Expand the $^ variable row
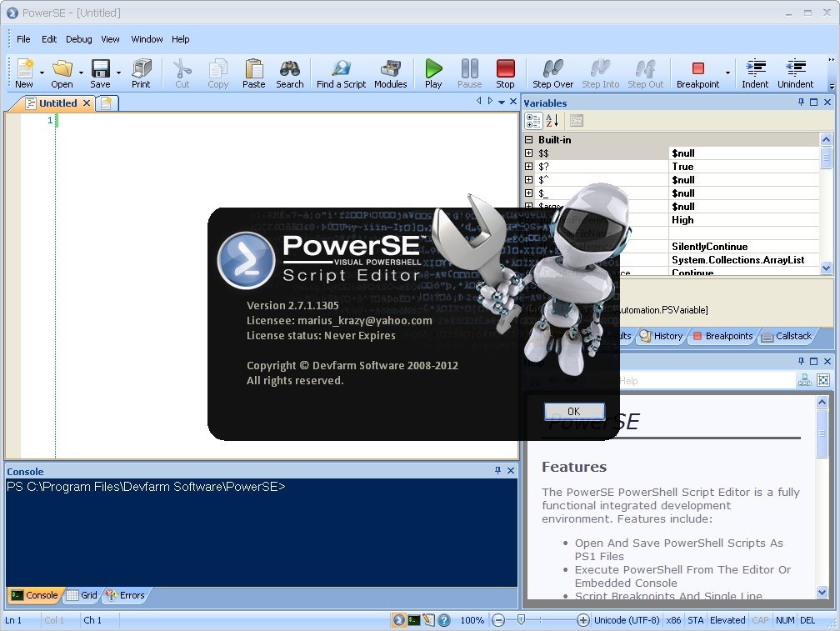This screenshot has width=840, height=631. (528, 179)
